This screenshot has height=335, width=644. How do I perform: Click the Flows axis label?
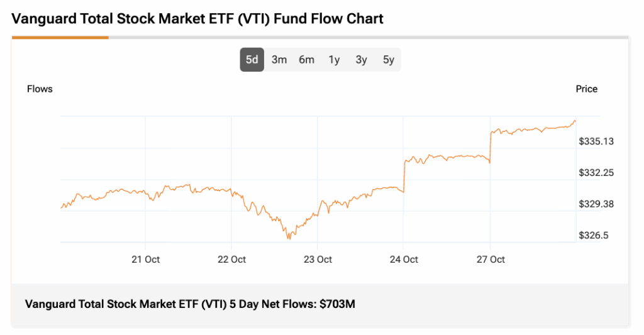click(40, 89)
